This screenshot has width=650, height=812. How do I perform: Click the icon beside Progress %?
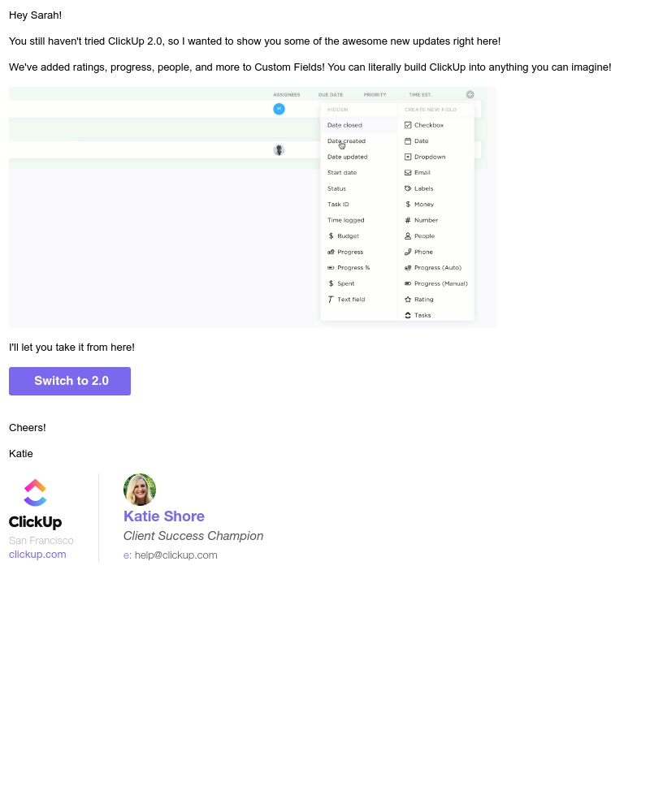tap(331, 268)
